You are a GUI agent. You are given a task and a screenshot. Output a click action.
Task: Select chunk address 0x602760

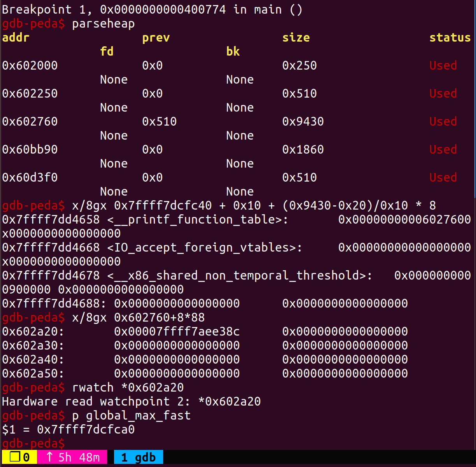click(30, 121)
